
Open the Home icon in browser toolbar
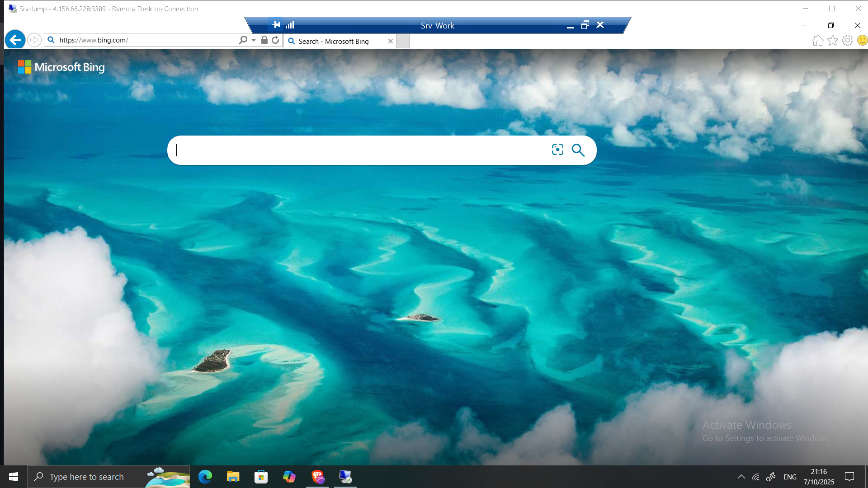click(x=817, y=41)
